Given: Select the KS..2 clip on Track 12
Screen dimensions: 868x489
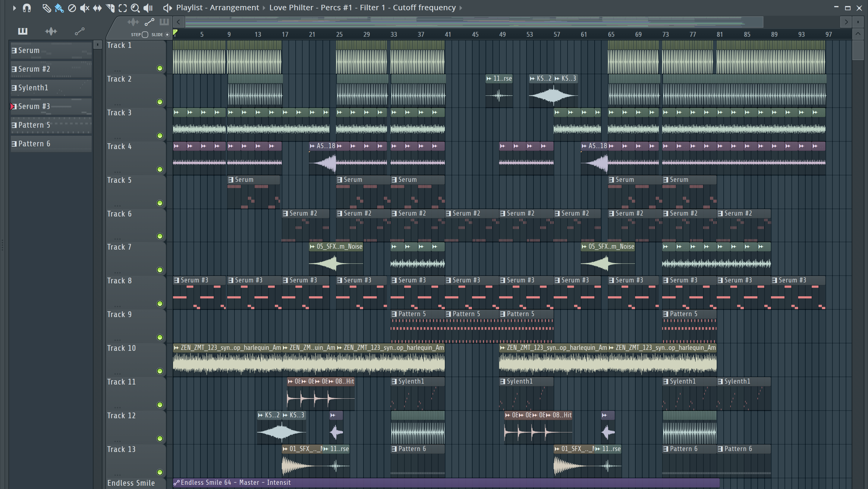Looking at the screenshot, I should [x=269, y=427].
